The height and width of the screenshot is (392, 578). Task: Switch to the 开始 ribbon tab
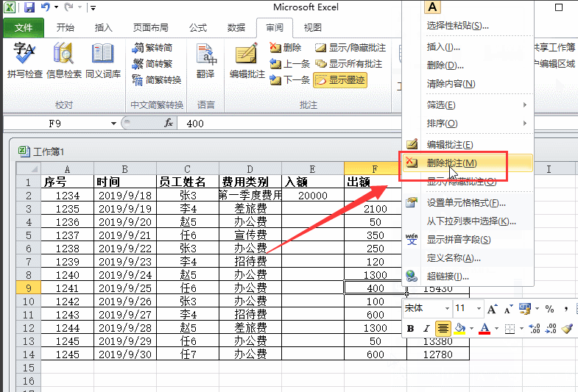point(66,28)
